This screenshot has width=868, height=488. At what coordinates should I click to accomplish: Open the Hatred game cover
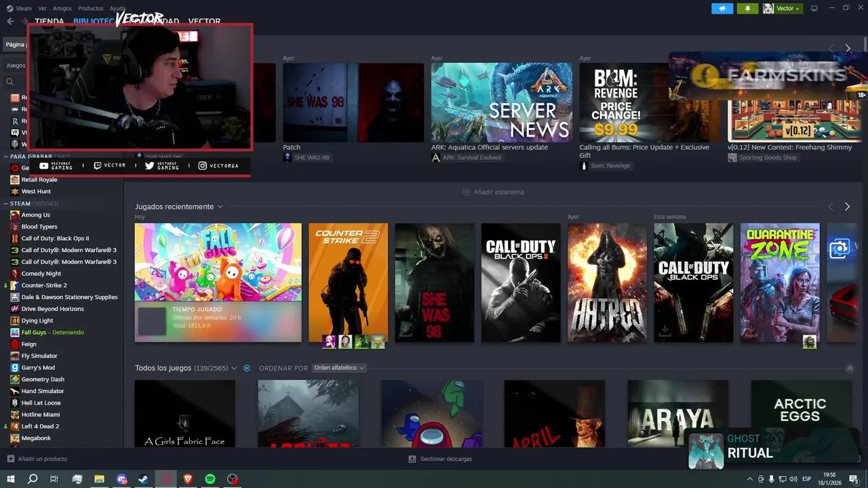[x=607, y=283]
